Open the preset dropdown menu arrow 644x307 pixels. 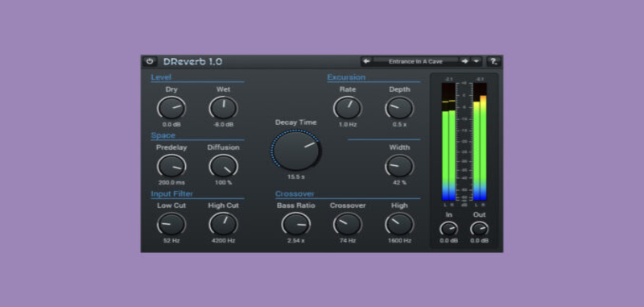point(476,61)
